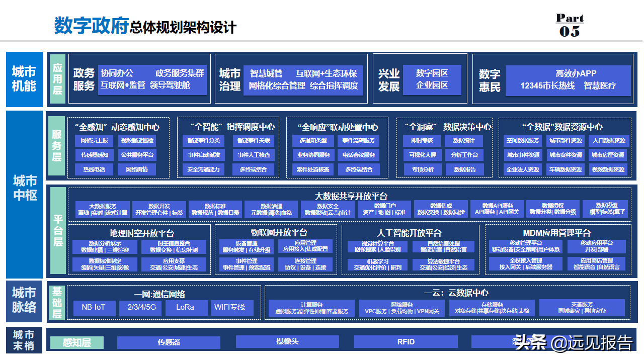This screenshot has height=362, width=644.
Task: Select the 安全沟通能力 box
Action: click(203, 169)
